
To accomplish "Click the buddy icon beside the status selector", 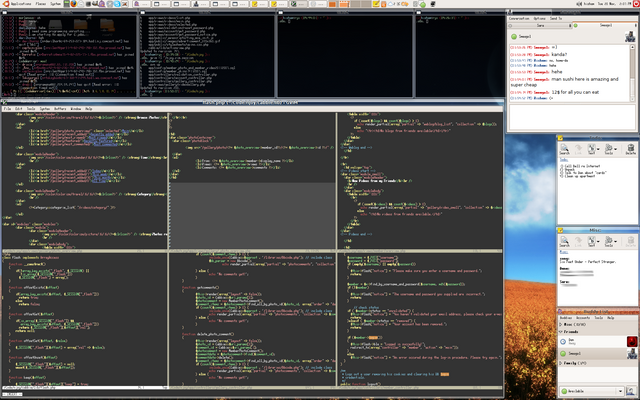I will [x=629, y=392].
